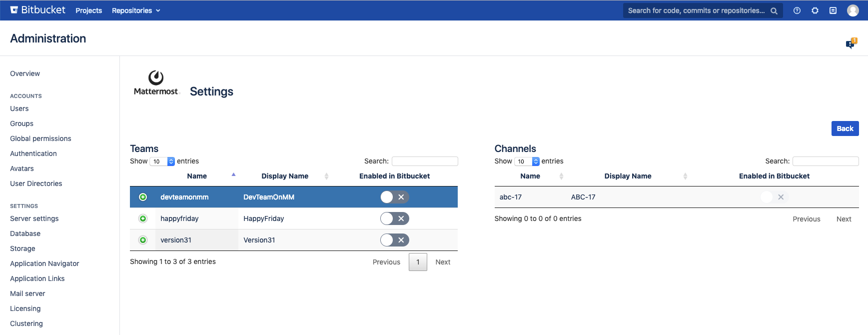
Task: Open Teams show entries dropdown
Action: (162, 161)
